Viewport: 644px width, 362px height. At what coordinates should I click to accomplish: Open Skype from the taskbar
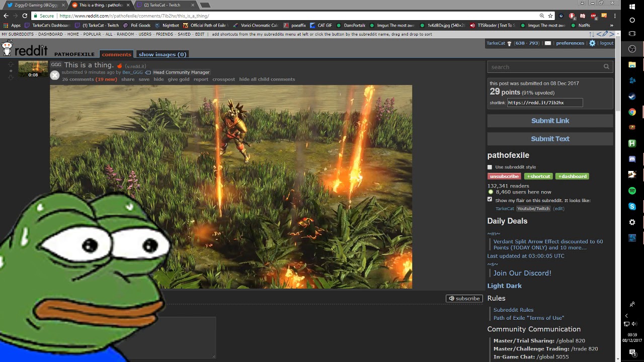[632, 207]
